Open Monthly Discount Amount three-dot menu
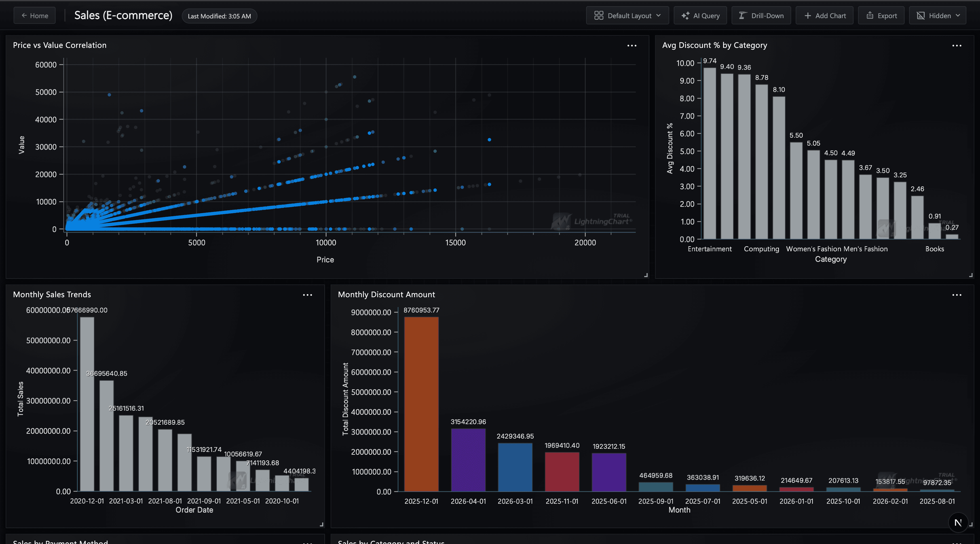This screenshot has width=980, height=544. [957, 295]
